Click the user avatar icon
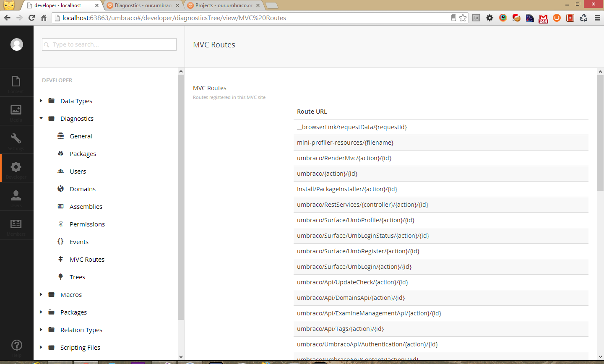The height and width of the screenshot is (364, 604). (17, 44)
